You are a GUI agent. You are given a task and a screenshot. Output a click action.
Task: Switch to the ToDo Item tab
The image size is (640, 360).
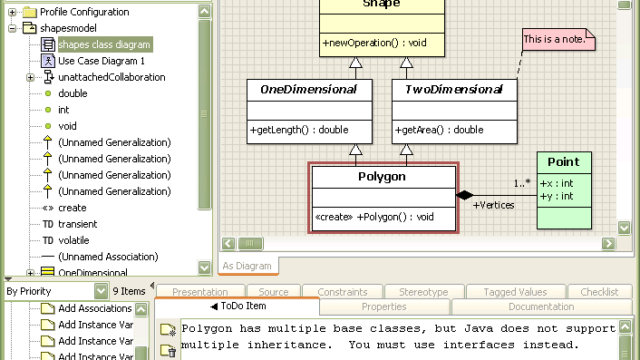pyautogui.click(x=238, y=306)
